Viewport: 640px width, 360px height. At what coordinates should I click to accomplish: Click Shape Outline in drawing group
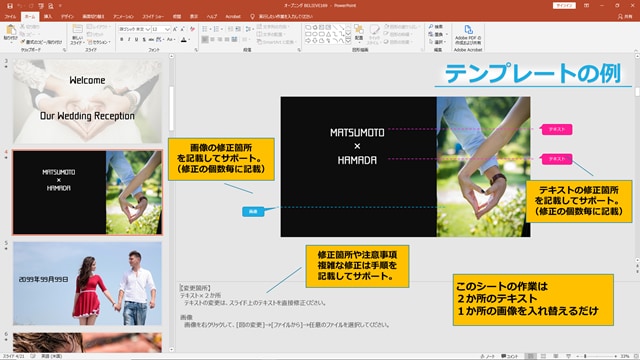pyautogui.click(x=398, y=34)
